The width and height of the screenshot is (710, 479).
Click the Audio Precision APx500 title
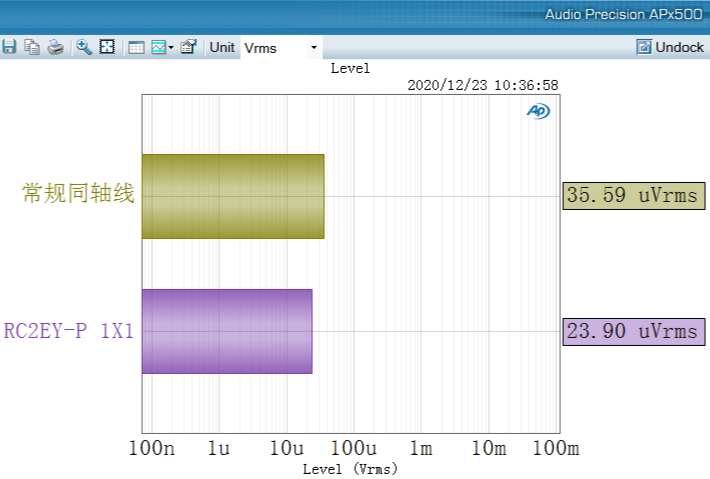pos(624,14)
